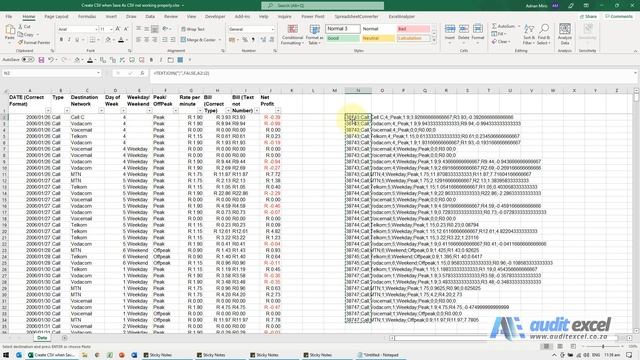The width and height of the screenshot is (640, 360).
Task: Click Insert Function fx icon
Action: [142, 73]
